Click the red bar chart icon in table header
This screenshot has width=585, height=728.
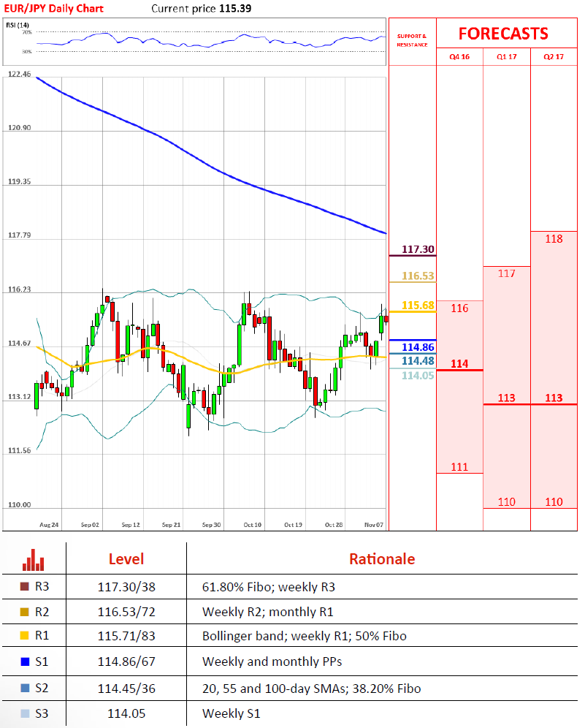coord(33,559)
